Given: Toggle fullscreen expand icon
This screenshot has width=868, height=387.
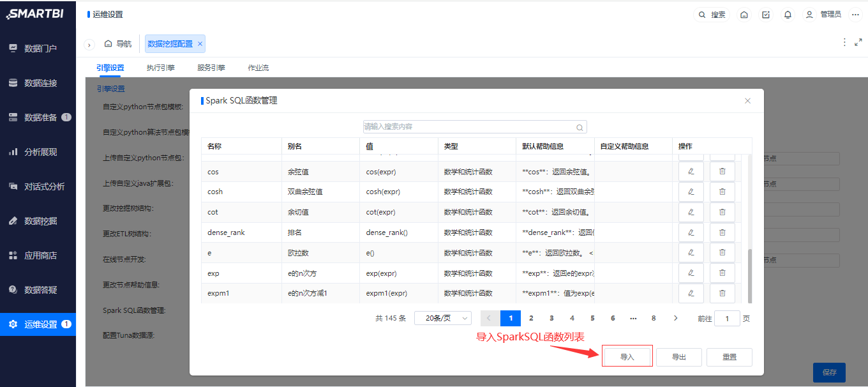Looking at the screenshot, I should [x=858, y=42].
